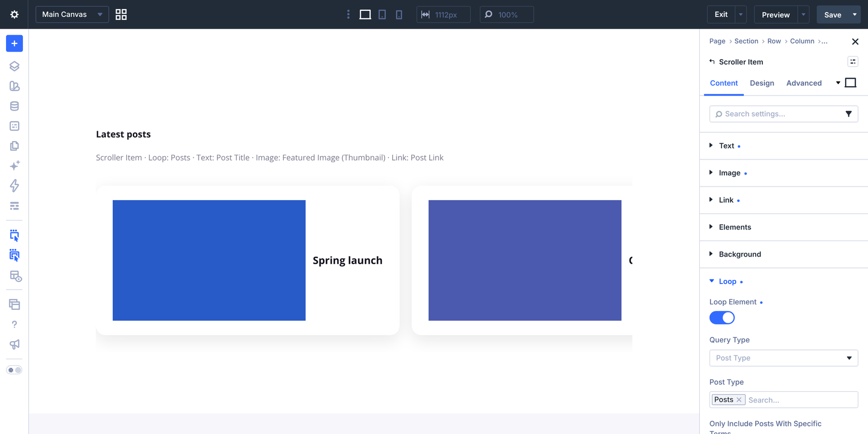Click the Save button
Image resolution: width=868 pixels, height=434 pixels.
click(x=833, y=15)
